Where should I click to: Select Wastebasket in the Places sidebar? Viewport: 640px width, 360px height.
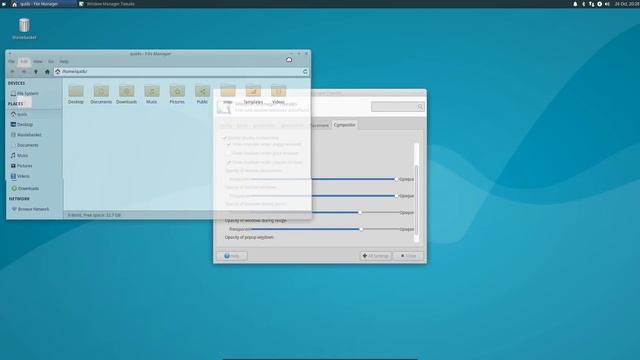(26, 135)
